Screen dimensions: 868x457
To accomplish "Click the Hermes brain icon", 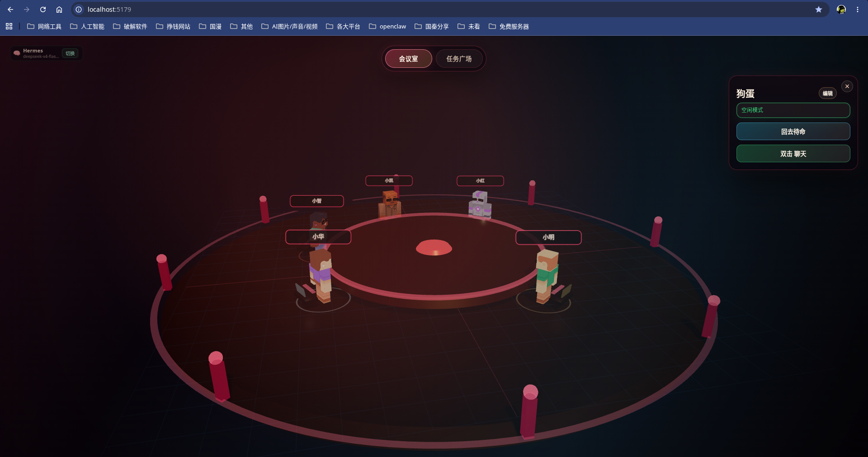I will click(17, 53).
